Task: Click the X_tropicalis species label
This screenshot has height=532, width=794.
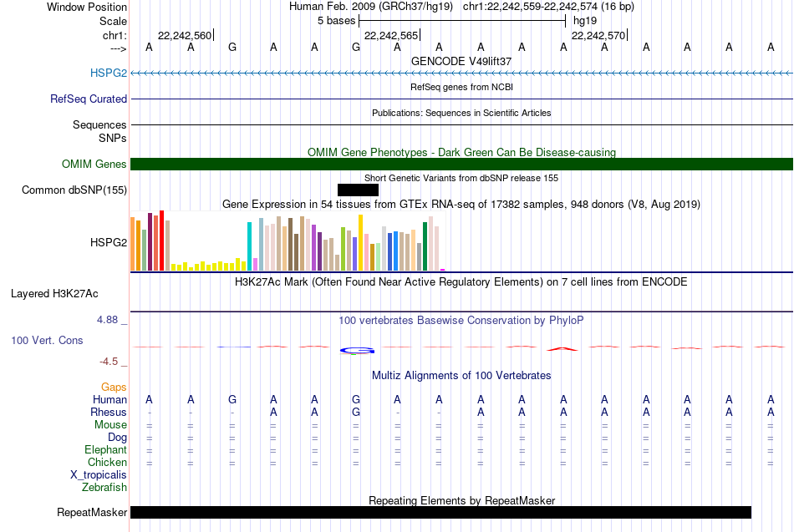Action: [x=99, y=475]
